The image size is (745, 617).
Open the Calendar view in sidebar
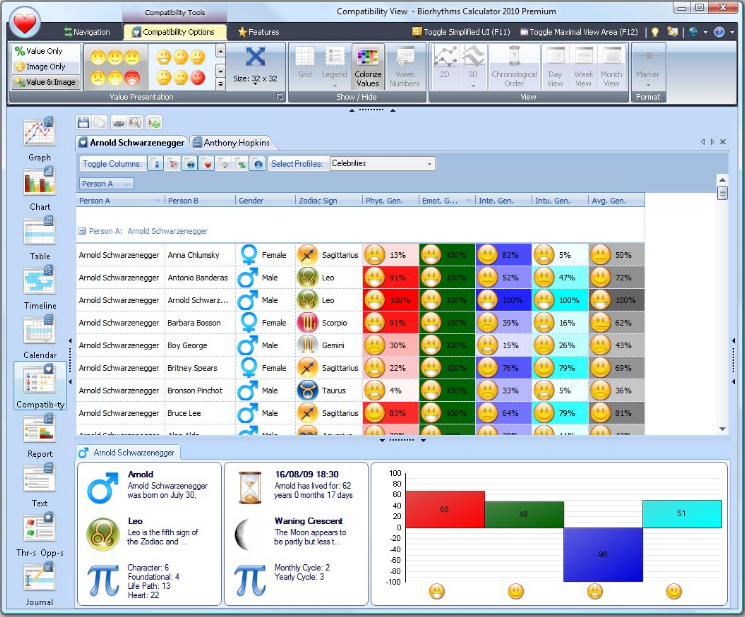pyautogui.click(x=39, y=337)
